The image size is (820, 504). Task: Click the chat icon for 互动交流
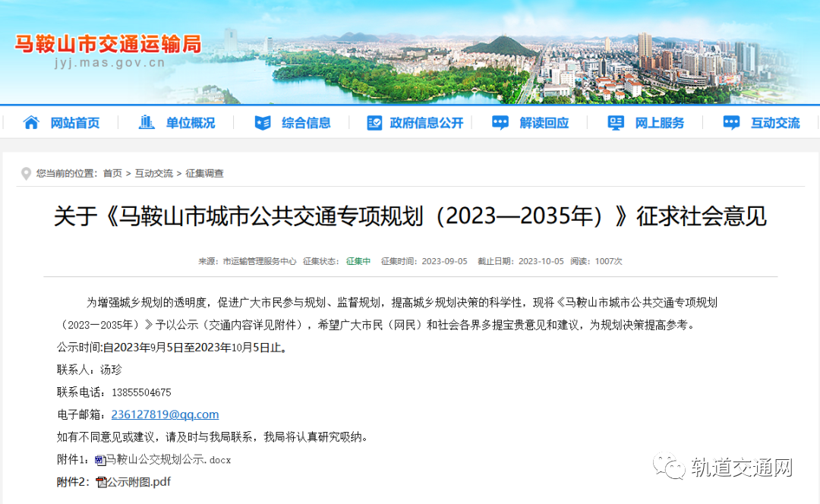(730, 122)
